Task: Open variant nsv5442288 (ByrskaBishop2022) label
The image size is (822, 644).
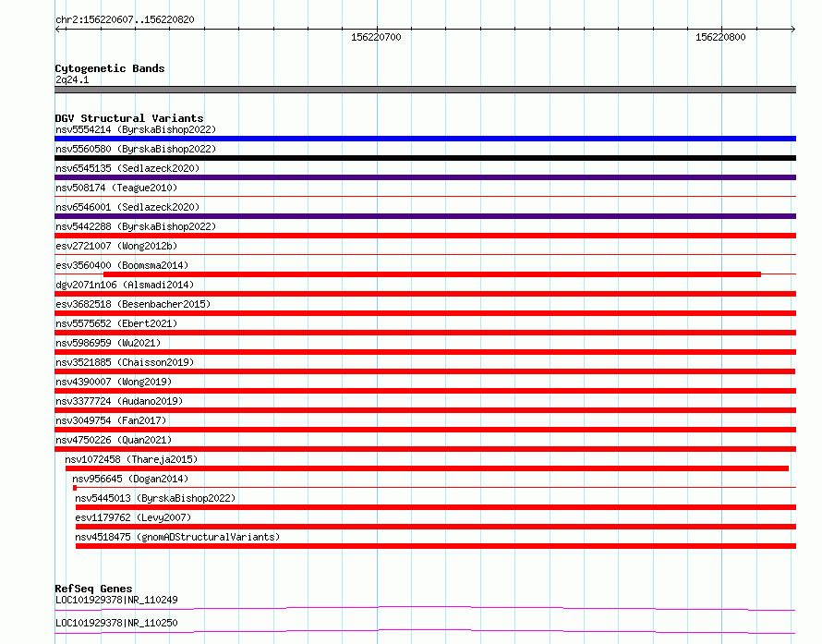Action: pyautogui.click(x=136, y=226)
